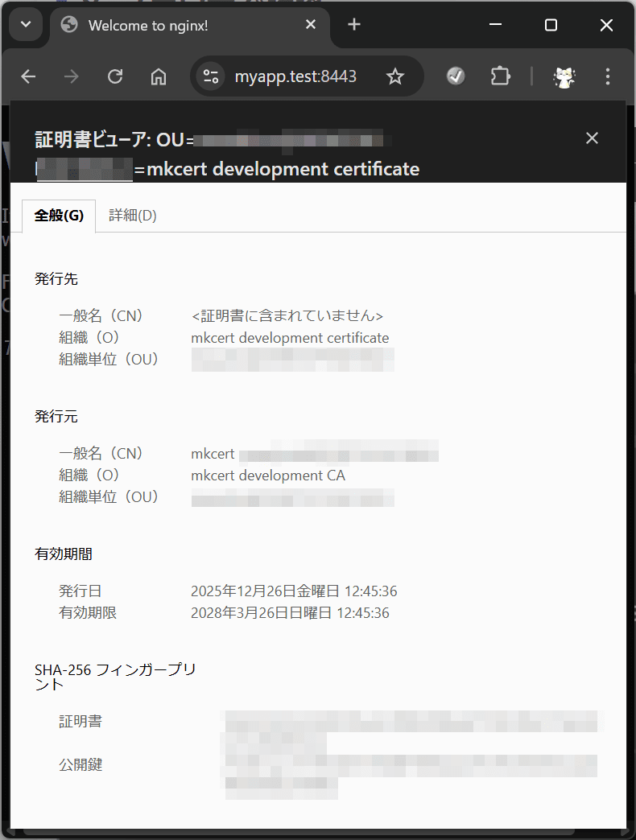Minimize the browser window
This screenshot has height=840, width=636.
(x=496, y=25)
